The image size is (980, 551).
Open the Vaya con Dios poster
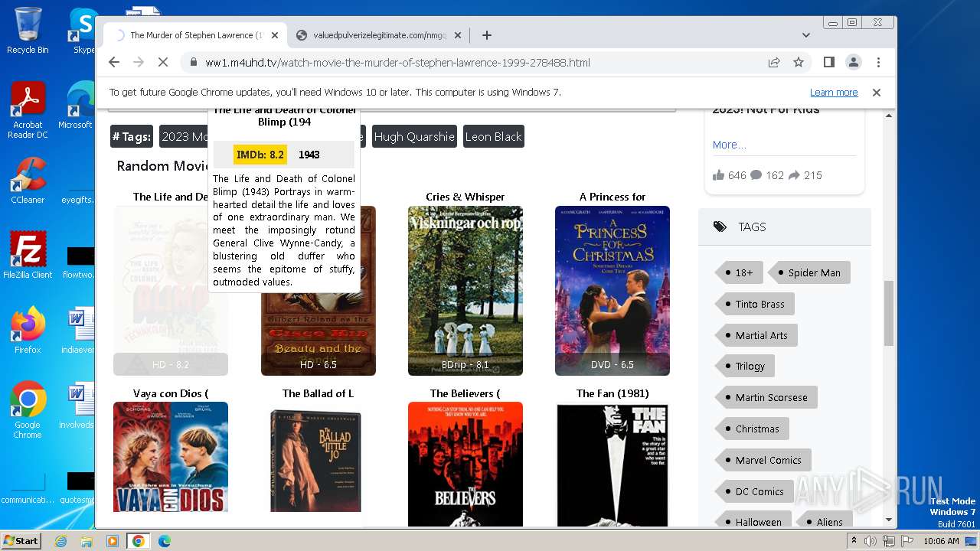171,457
